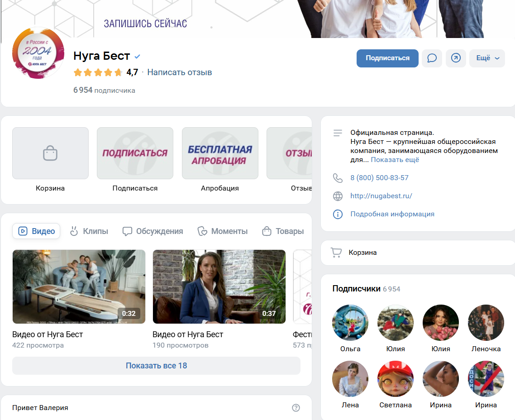The height and width of the screenshot is (420, 515).
Task: Play the 0:32 massage bed video
Action: (79, 286)
